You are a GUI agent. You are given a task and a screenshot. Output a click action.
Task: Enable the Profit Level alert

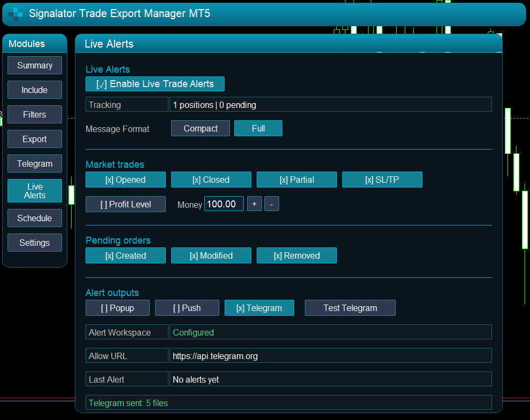125,204
